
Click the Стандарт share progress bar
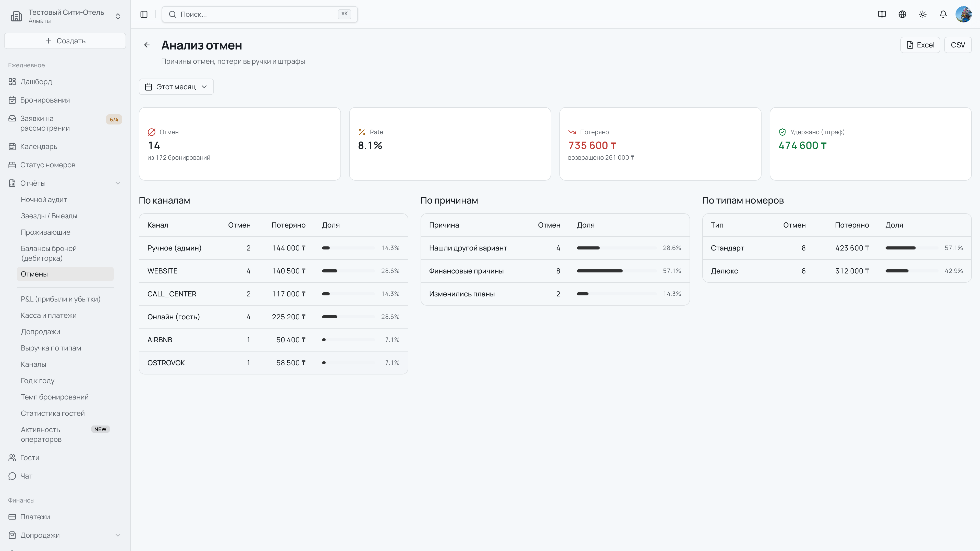point(912,248)
